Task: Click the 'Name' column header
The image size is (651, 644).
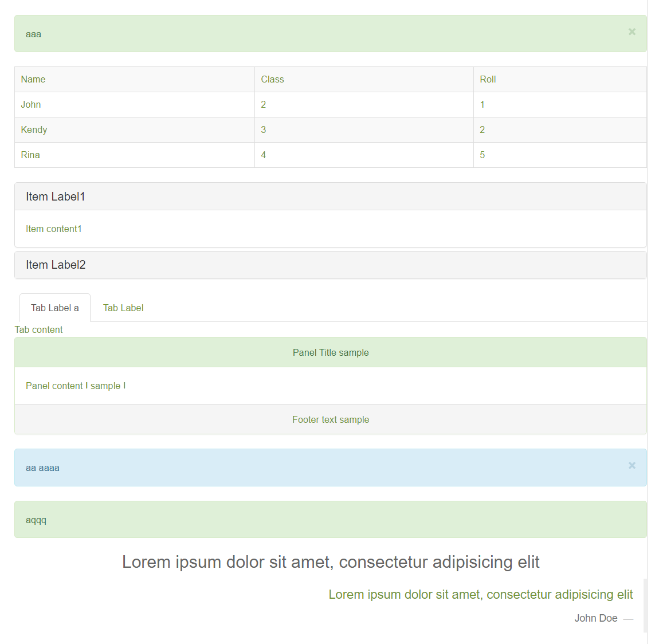Action: tap(33, 79)
